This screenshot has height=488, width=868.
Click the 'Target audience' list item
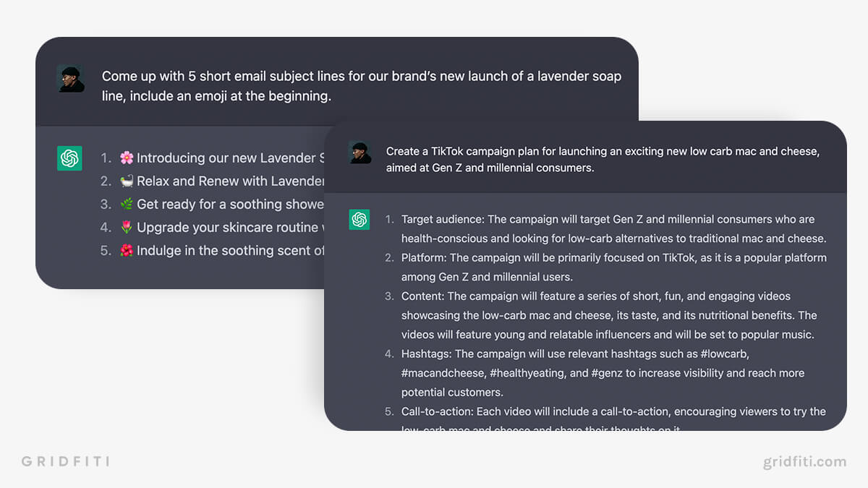pos(613,228)
